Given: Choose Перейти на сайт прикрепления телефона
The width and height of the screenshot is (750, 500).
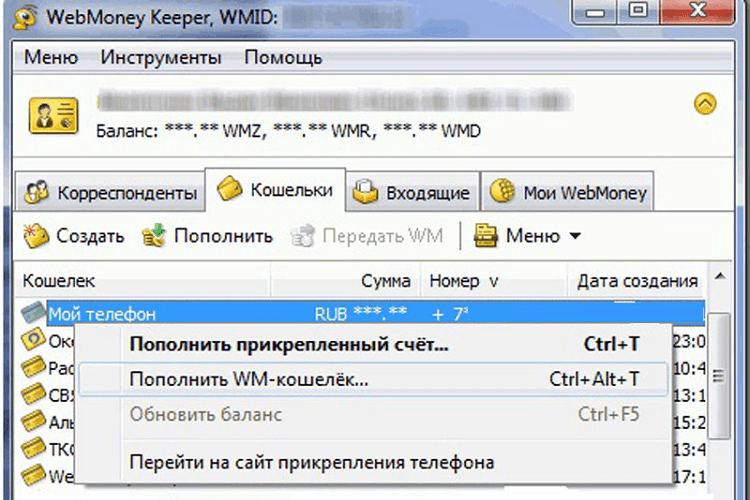Looking at the screenshot, I should 373,463.
